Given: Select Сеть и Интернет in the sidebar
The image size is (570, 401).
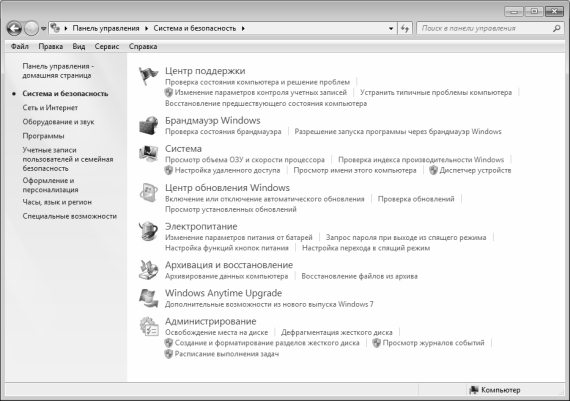Looking at the screenshot, I should [50, 108].
